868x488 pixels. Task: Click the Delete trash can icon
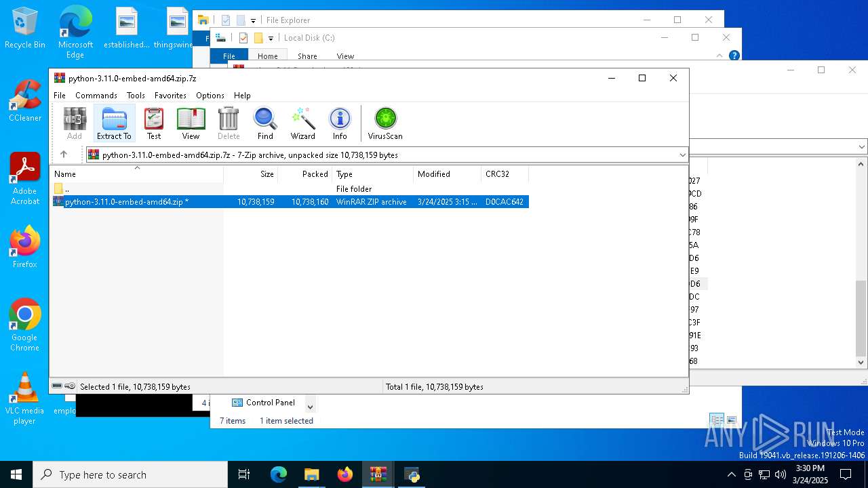[229, 123]
